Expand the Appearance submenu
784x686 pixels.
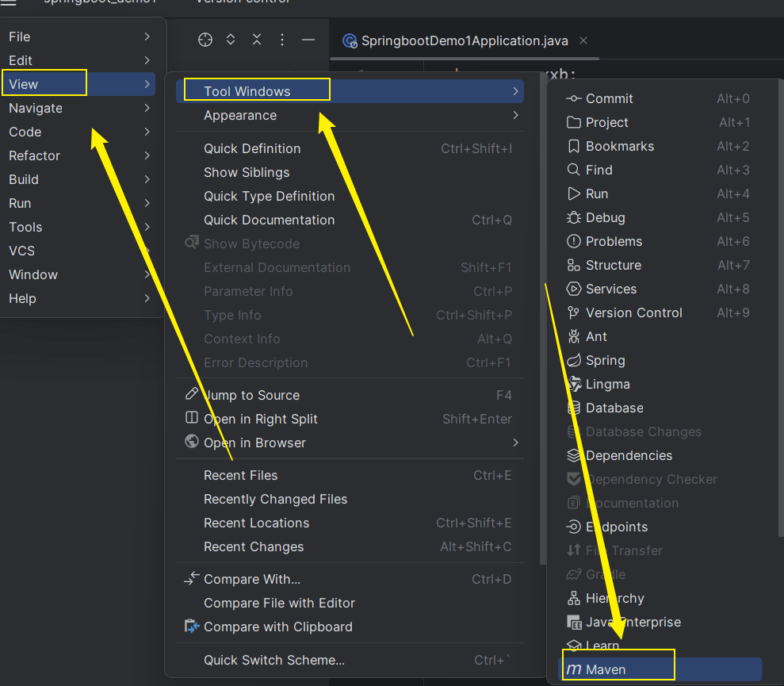click(x=350, y=115)
